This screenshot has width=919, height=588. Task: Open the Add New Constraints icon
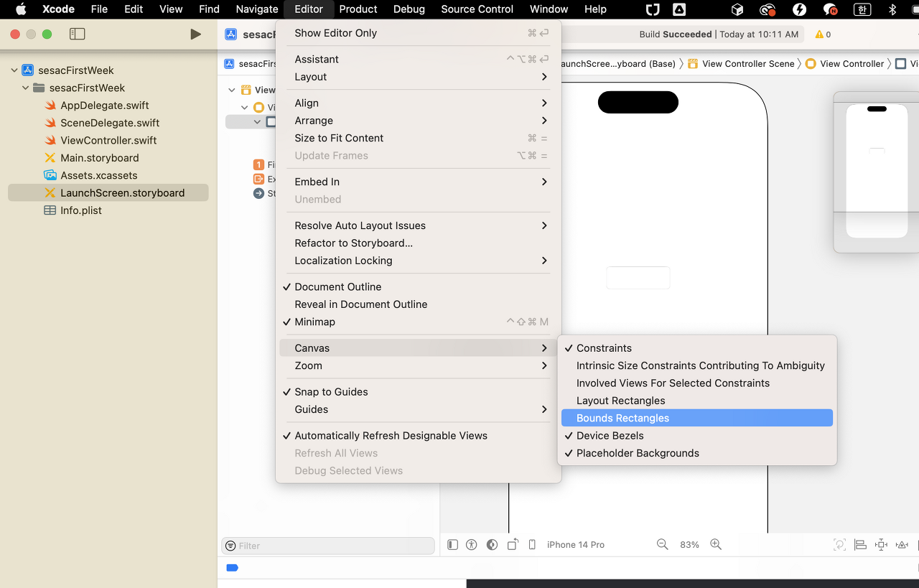pyautogui.click(x=882, y=544)
